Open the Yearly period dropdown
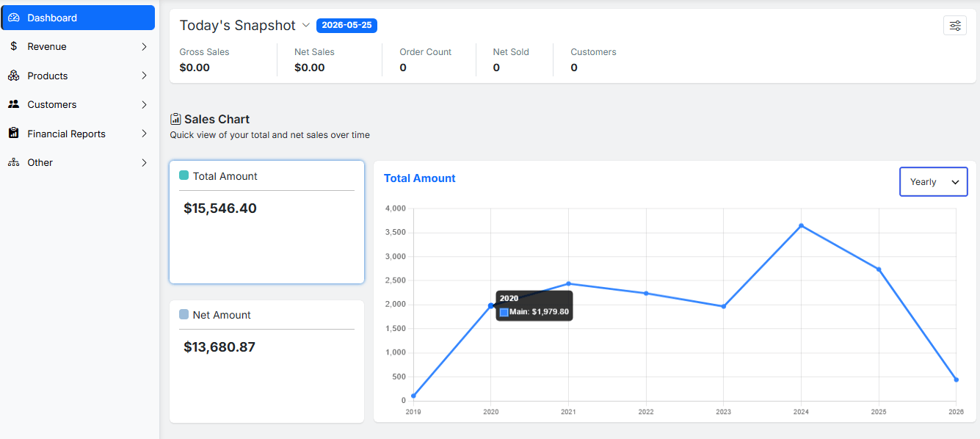980x439 pixels. pos(934,182)
